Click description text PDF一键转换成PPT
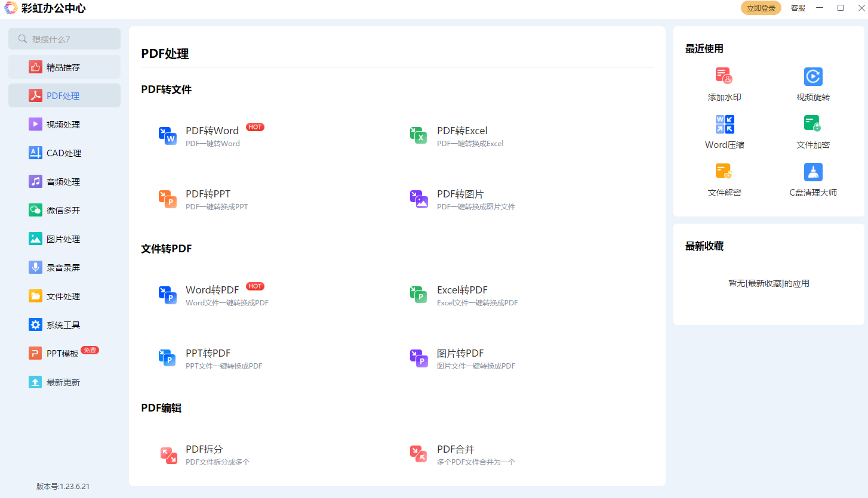Viewport: 868px width, 498px height. coord(217,207)
